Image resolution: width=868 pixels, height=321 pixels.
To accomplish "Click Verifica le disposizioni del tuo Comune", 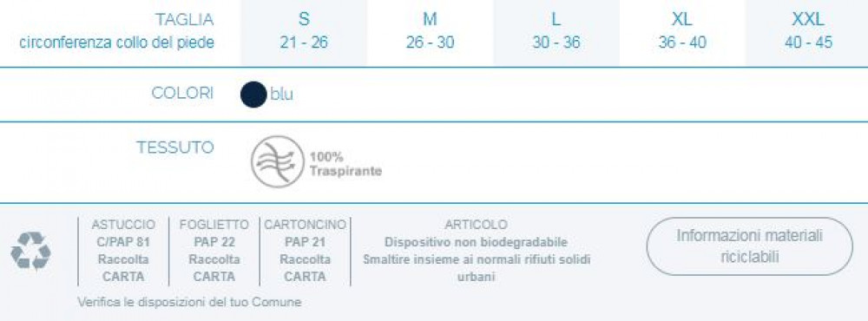I will point(189,303).
